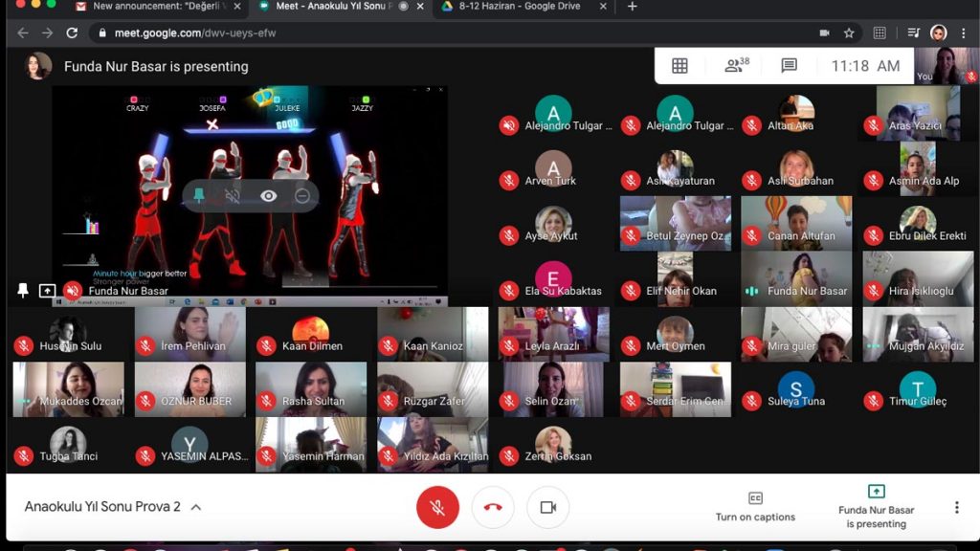Image resolution: width=980 pixels, height=551 pixels.
Task: Go forward with the browser forward arrow
Action: coord(48,33)
